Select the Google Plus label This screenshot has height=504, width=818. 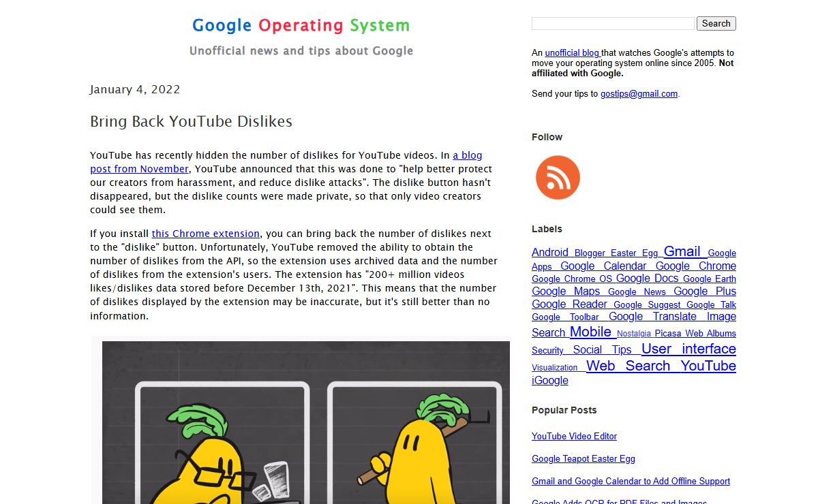click(705, 291)
